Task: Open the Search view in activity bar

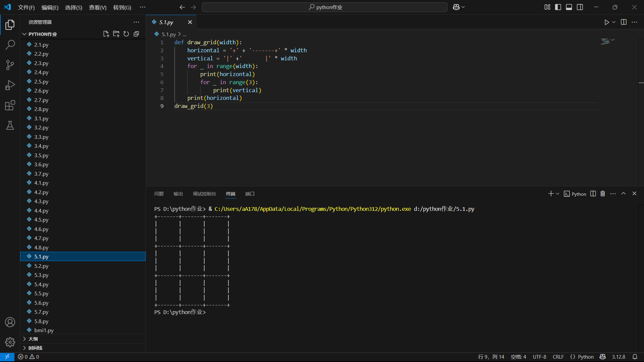Action: pos(10,45)
